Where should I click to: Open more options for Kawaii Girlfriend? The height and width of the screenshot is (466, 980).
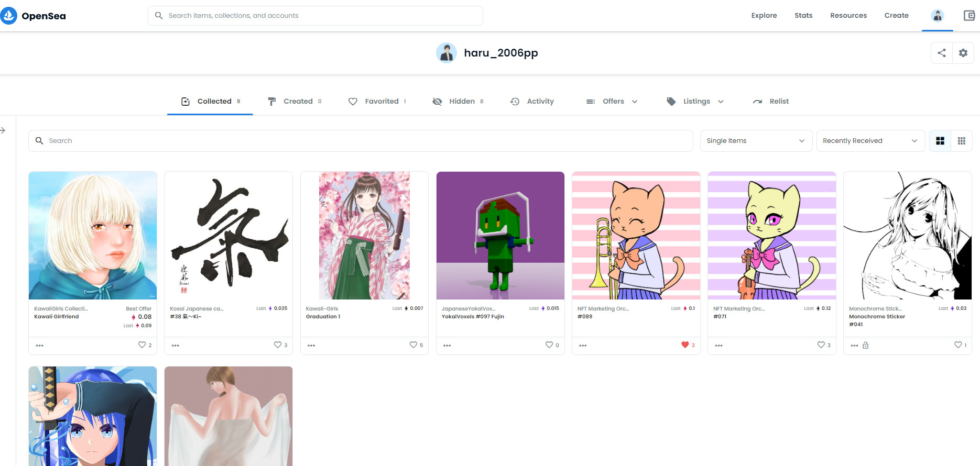[x=40, y=346]
